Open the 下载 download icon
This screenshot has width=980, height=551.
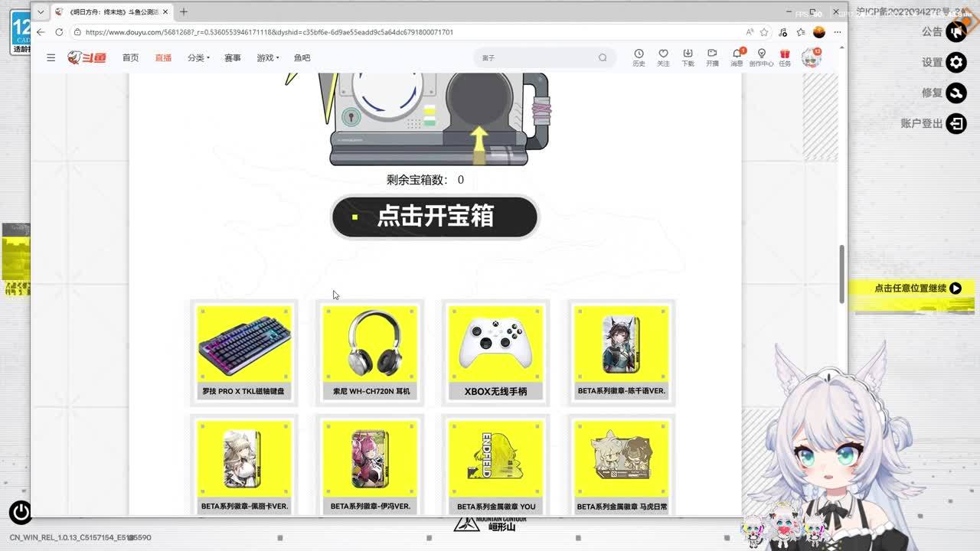[x=688, y=57]
